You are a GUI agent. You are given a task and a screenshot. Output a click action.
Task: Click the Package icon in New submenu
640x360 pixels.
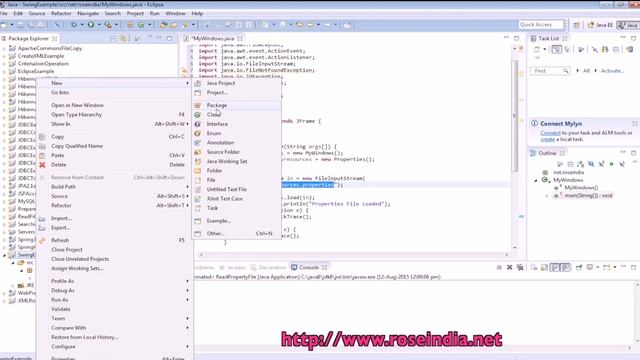pos(198,105)
